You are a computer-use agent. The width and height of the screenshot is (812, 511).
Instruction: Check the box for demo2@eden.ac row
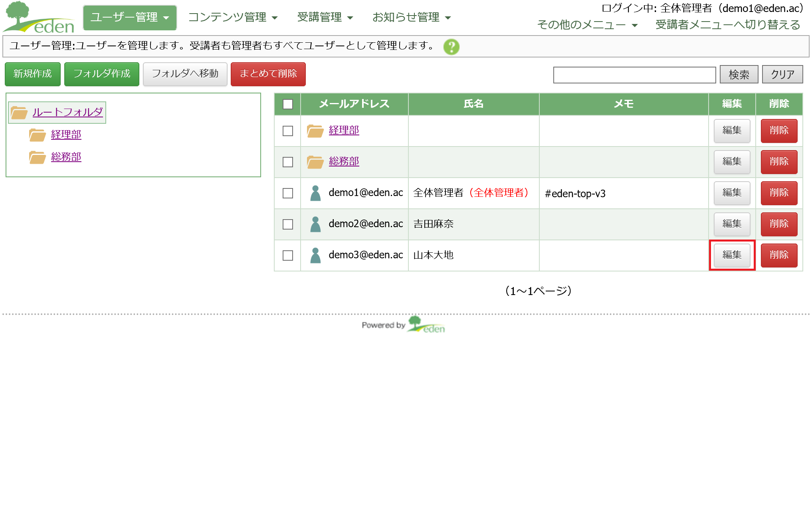tap(287, 224)
